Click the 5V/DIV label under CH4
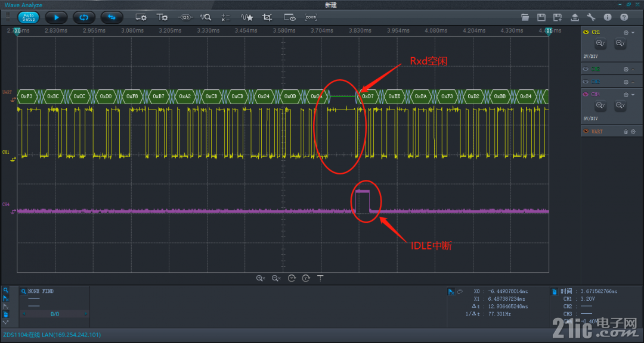Viewport: 644px width, 343px height. [x=590, y=119]
